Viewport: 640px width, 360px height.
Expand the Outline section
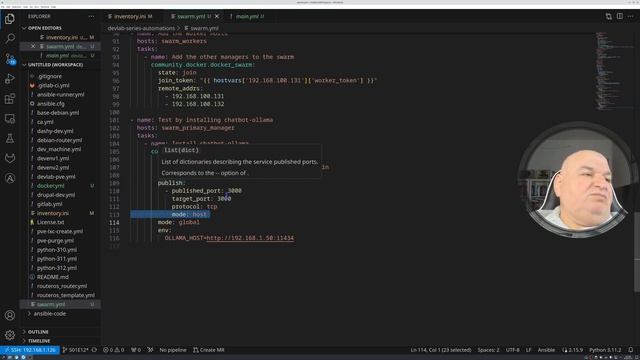tap(38, 332)
